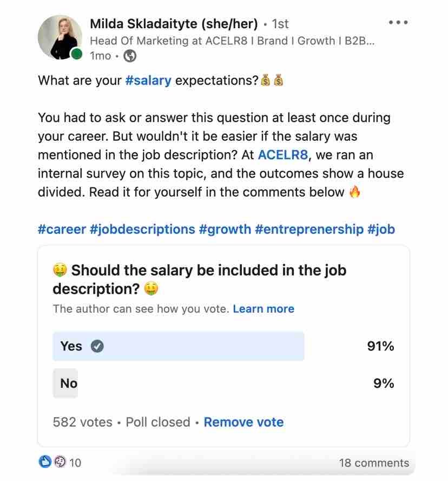Open the three-dot post options menu
The width and height of the screenshot is (448, 481).
pyautogui.click(x=398, y=23)
